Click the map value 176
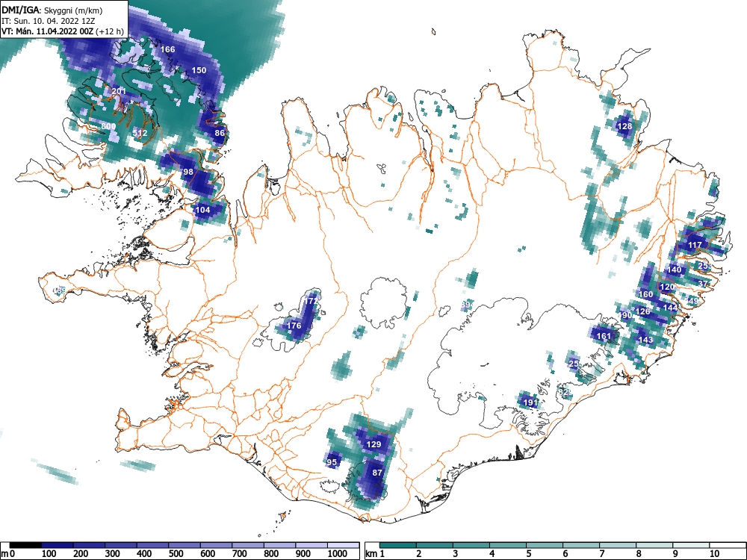 point(294,326)
